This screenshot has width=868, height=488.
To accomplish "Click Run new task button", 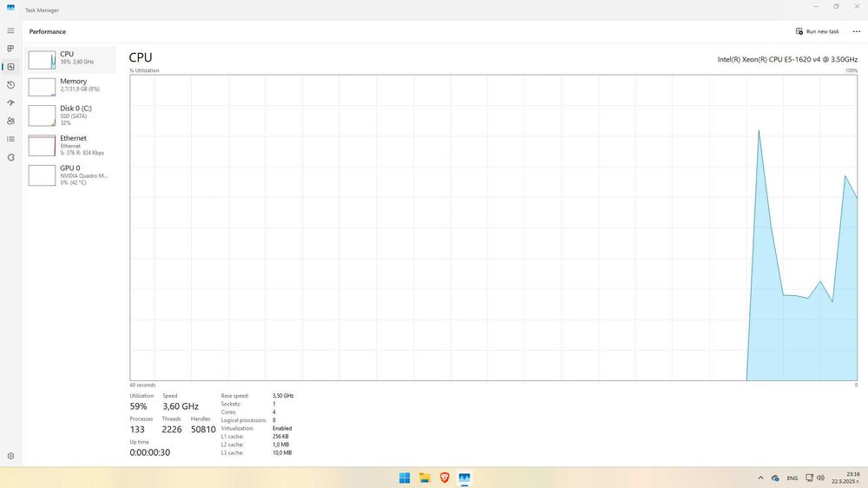I will [817, 31].
